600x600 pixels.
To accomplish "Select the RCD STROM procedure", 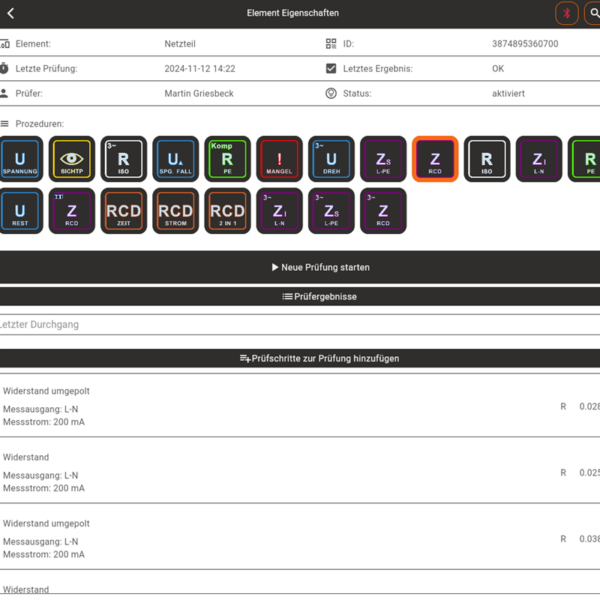I will point(176,211).
